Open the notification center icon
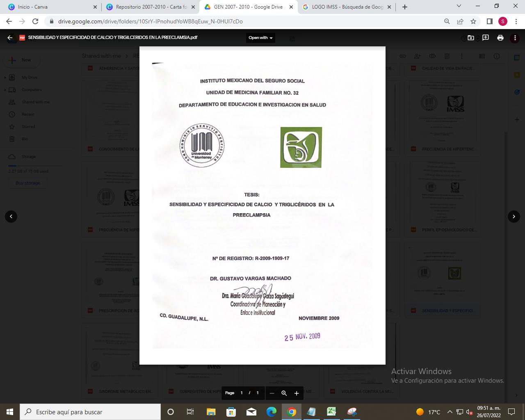 tap(511, 412)
